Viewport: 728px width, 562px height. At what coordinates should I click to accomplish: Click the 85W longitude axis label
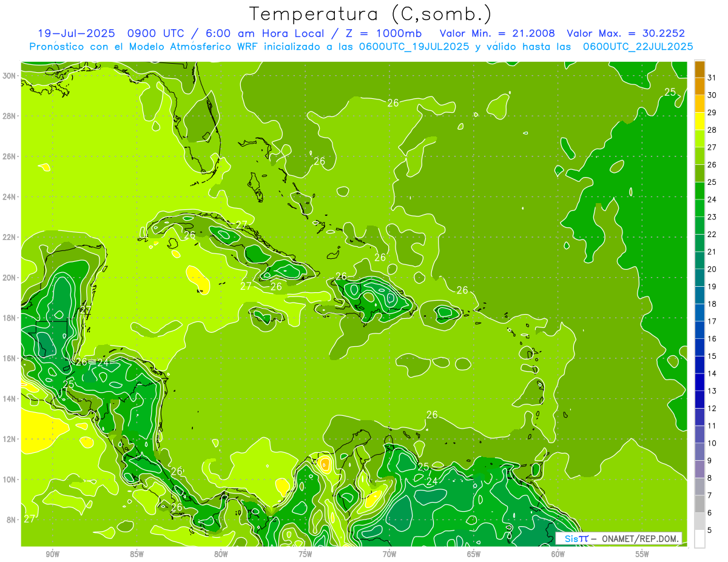[x=136, y=554]
